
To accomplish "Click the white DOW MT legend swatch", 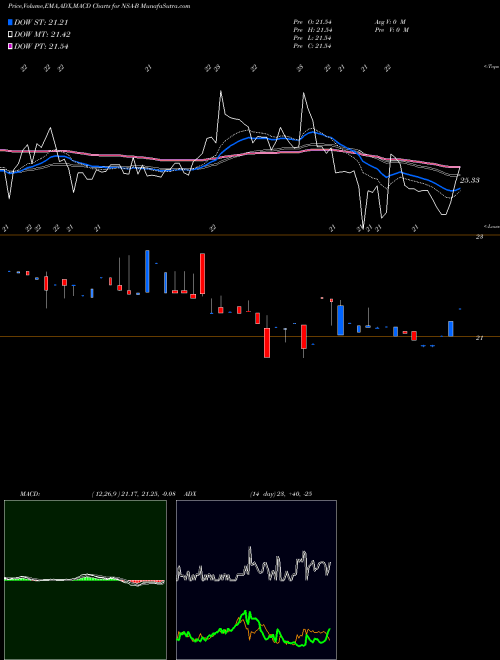I will pos(10,35).
